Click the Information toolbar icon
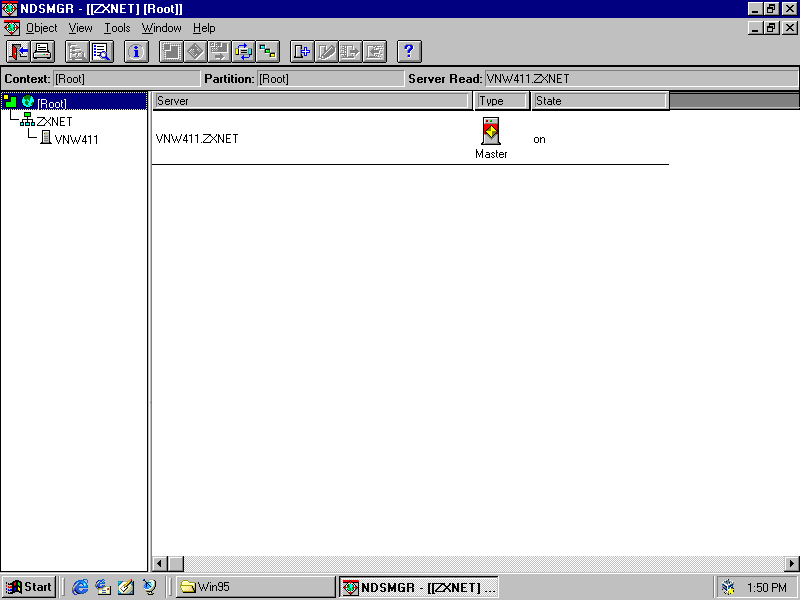 [136, 52]
